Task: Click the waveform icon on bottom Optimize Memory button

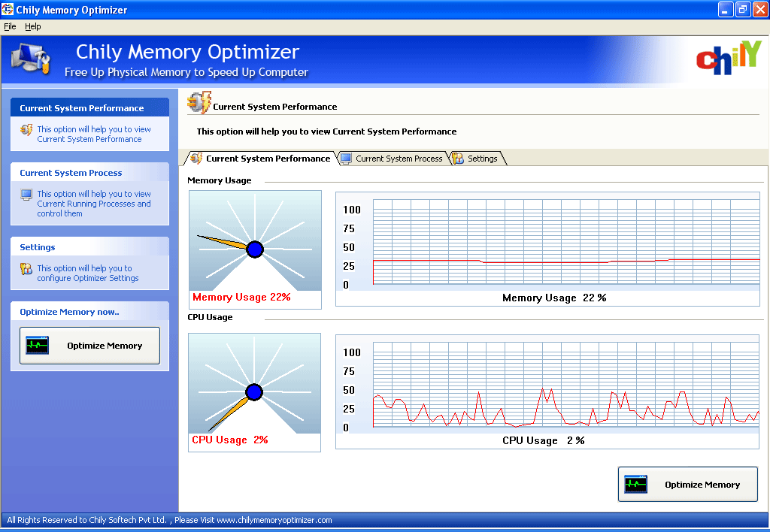Action: click(x=635, y=484)
